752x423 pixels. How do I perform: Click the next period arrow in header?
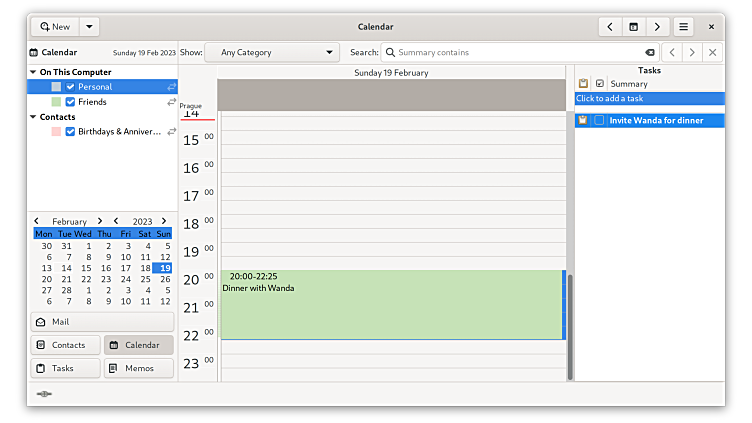(x=657, y=27)
